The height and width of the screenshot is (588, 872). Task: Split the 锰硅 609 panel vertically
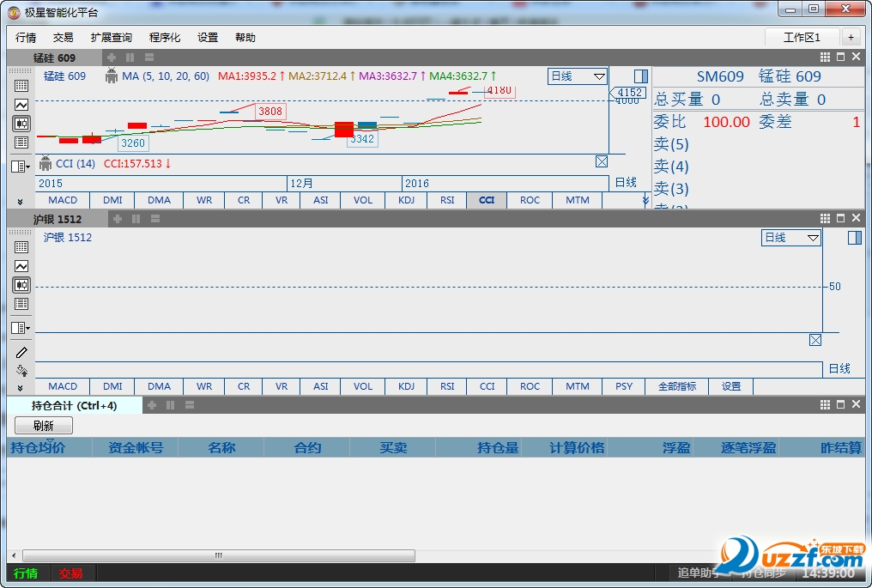click(130, 58)
